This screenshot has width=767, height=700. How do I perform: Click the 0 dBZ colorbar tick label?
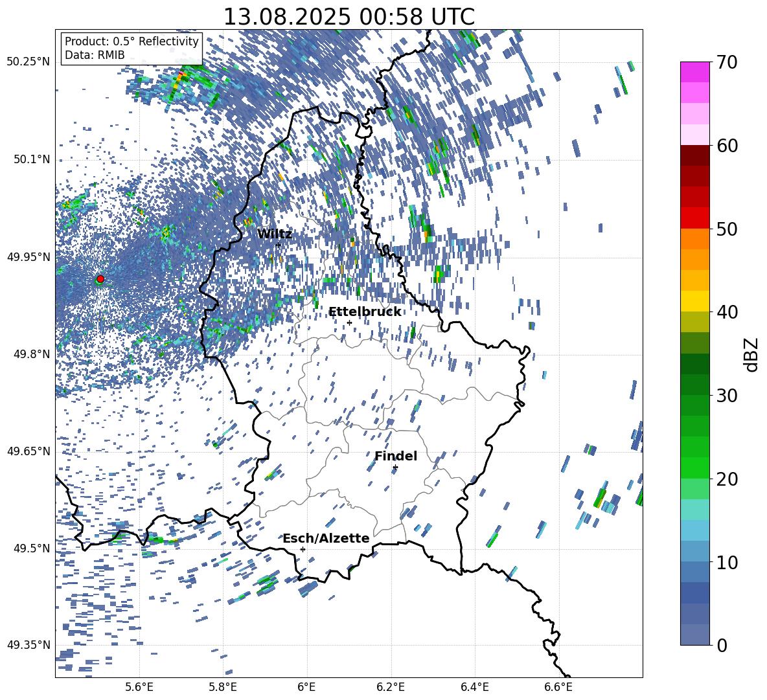[722, 645]
